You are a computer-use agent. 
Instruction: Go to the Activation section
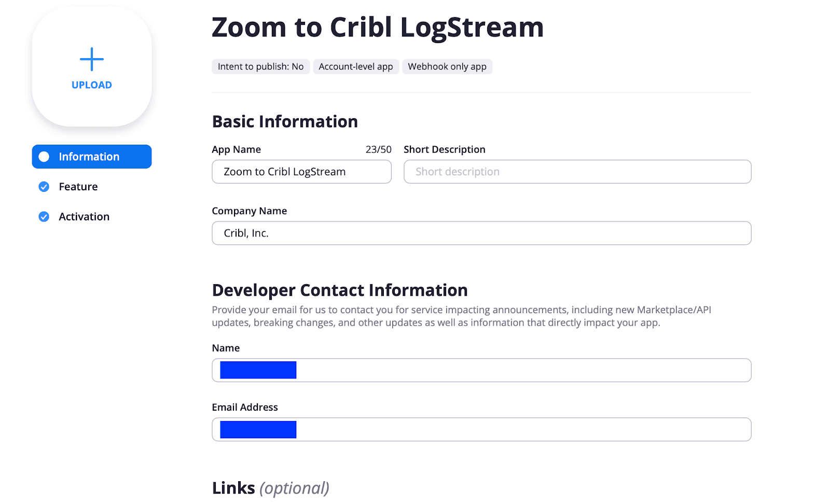84,217
